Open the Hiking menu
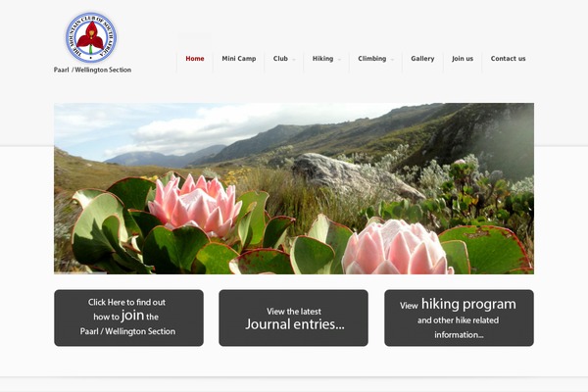Image resolution: width=588 pixels, height=392 pixels. [322, 59]
